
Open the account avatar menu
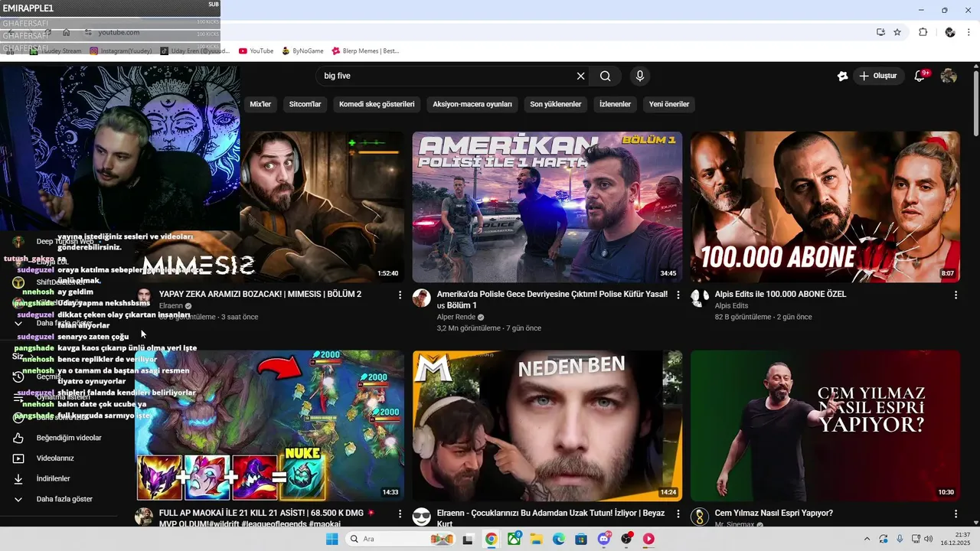tap(949, 76)
